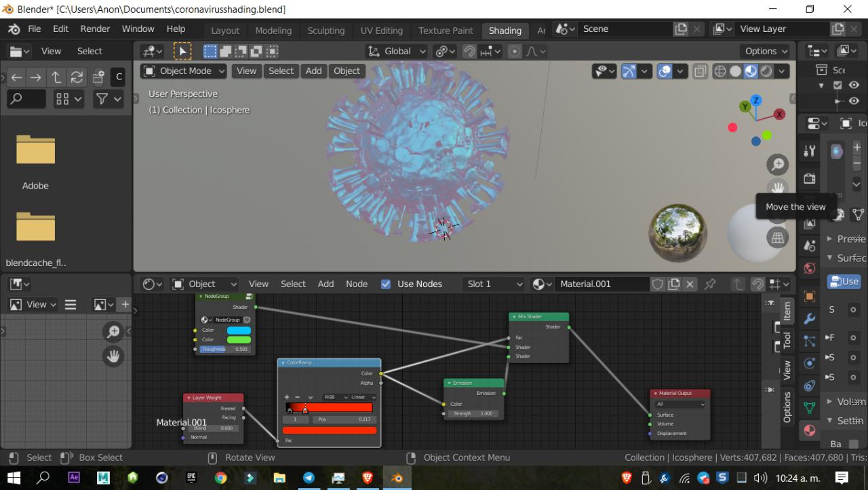The image size is (868, 490).
Task: Open Telegram from the taskbar
Action: coord(309,478)
